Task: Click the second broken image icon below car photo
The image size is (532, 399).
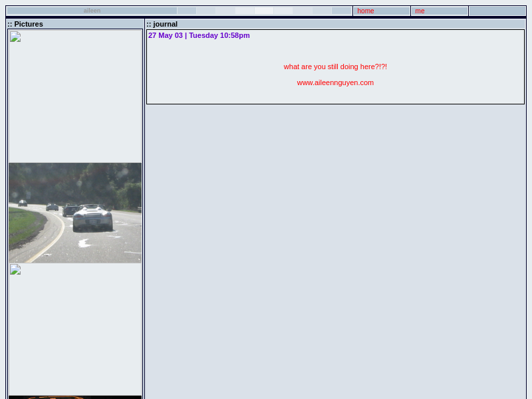Action: 15,269
